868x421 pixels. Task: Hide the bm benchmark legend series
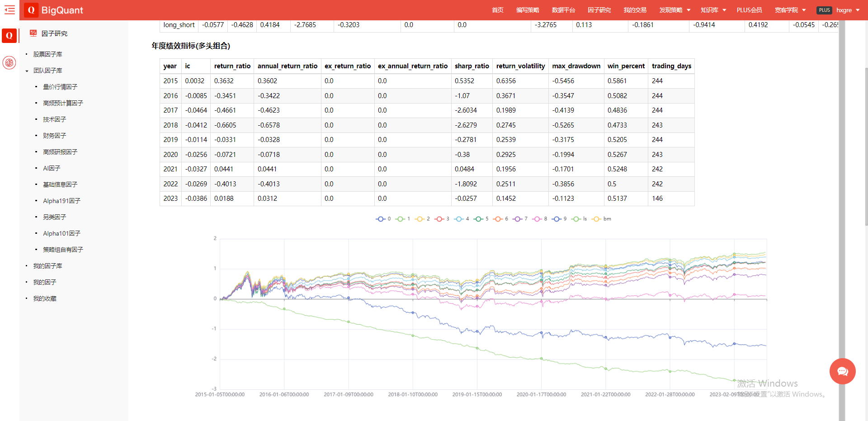(x=602, y=219)
